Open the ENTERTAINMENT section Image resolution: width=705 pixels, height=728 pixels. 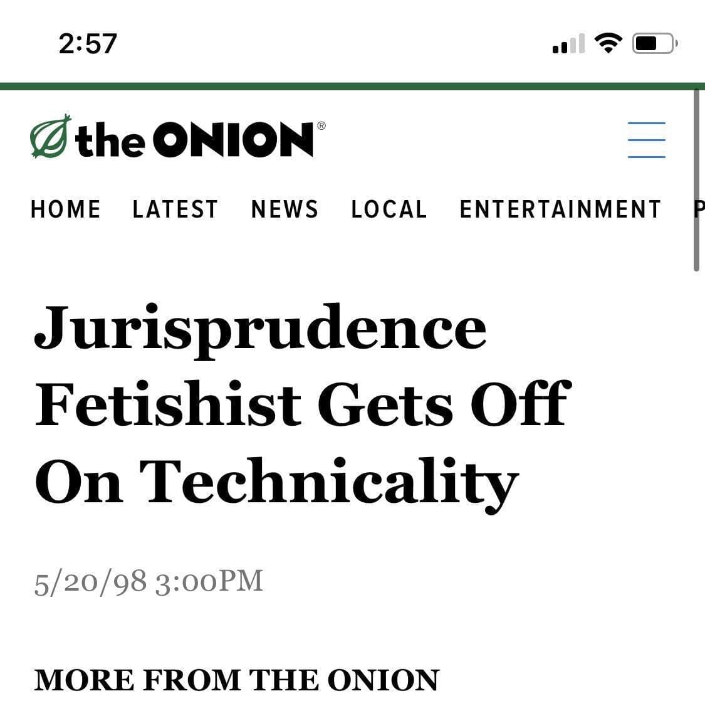[x=560, y=209]
